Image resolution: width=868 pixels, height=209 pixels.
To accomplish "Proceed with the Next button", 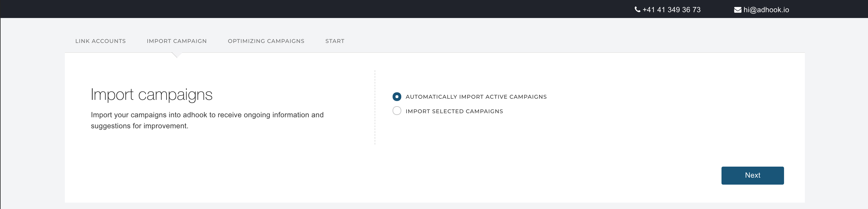I will click(752, 175).
